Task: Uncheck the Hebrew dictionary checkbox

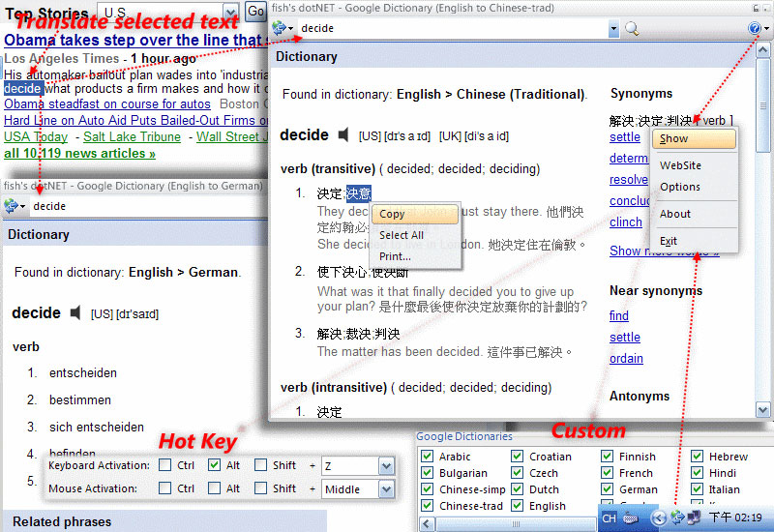Action: tap(697, 456)
